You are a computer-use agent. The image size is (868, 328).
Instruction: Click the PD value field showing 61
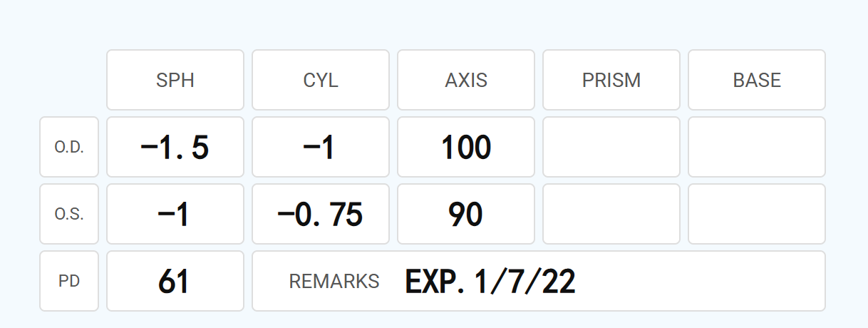175,281
